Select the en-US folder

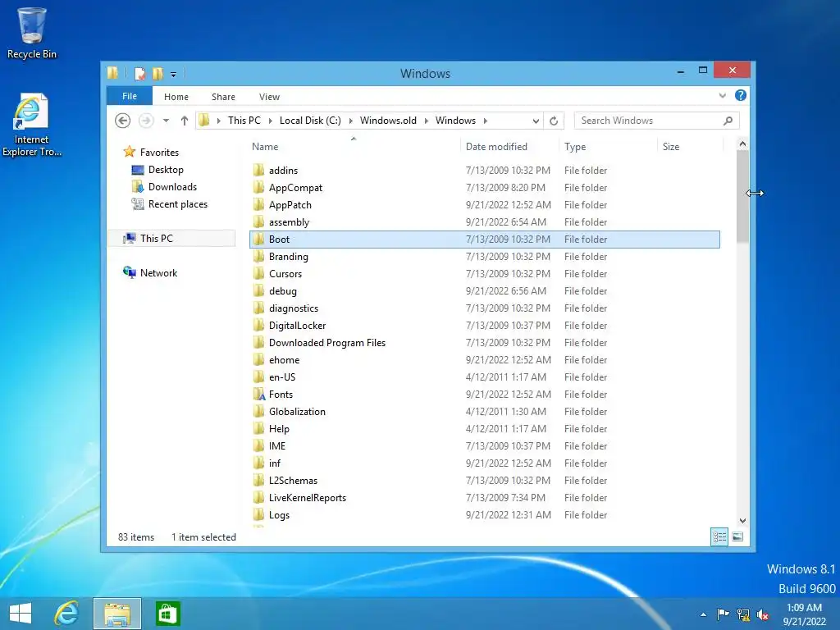(x=282, y=377)
